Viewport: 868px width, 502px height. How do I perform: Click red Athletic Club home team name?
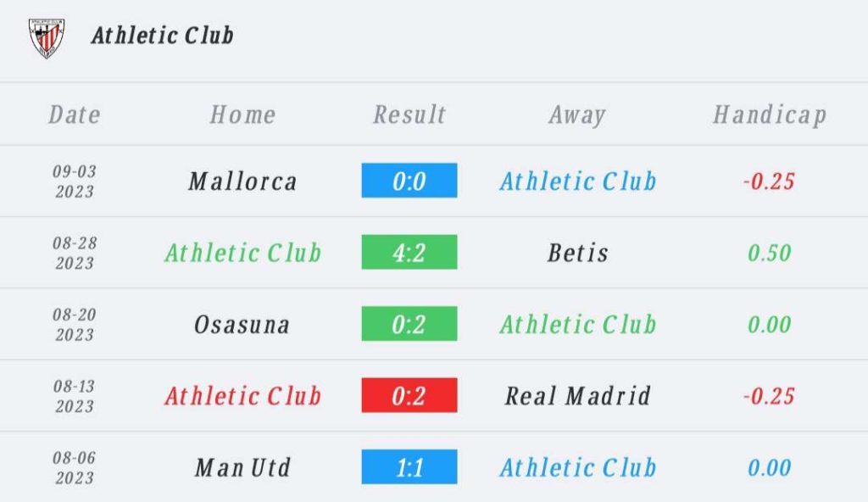pos(243,396)
